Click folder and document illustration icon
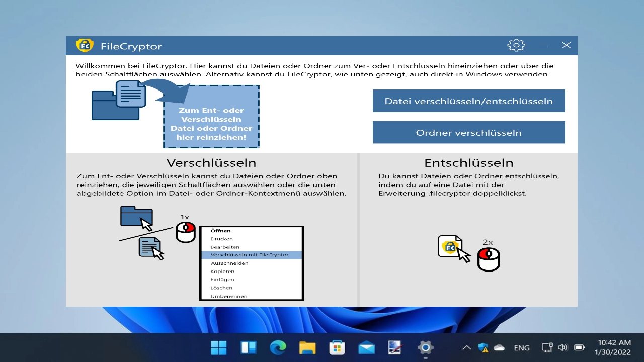 (119, 101)
